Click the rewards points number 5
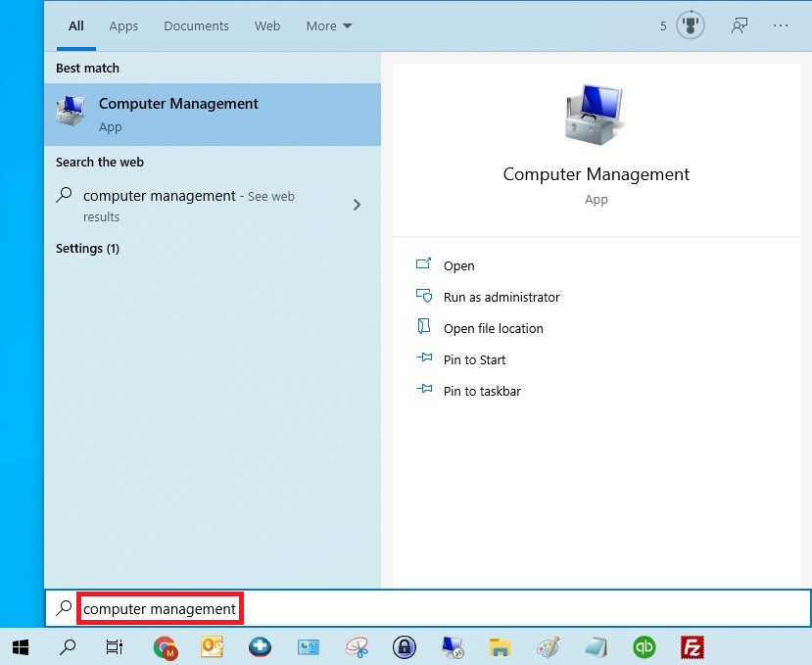Viewport: 812px width, 665px height. [663, 25]
